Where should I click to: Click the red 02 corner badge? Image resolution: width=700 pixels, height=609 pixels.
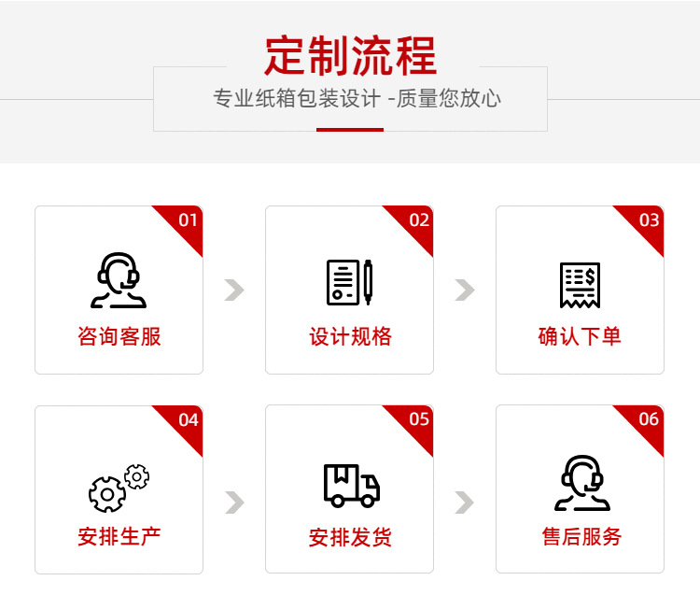click(x=415, y=224)
